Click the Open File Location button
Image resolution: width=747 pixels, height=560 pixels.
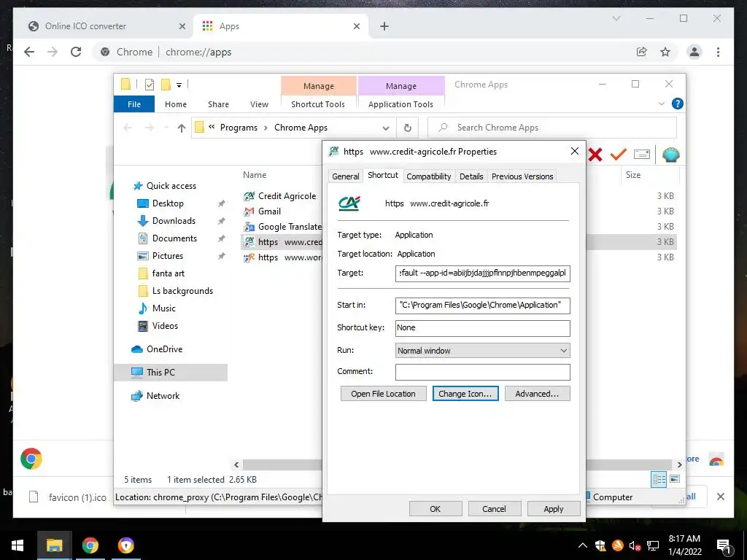tap(383, 394)
